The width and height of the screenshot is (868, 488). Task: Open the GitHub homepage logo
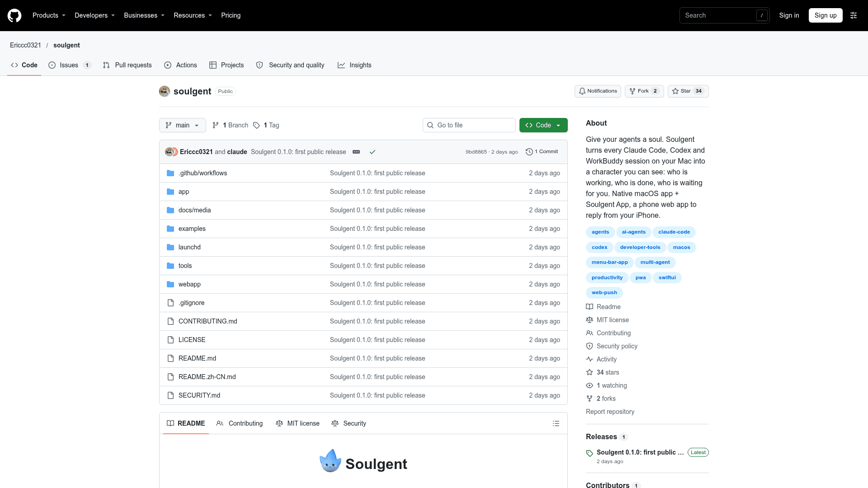14,15
